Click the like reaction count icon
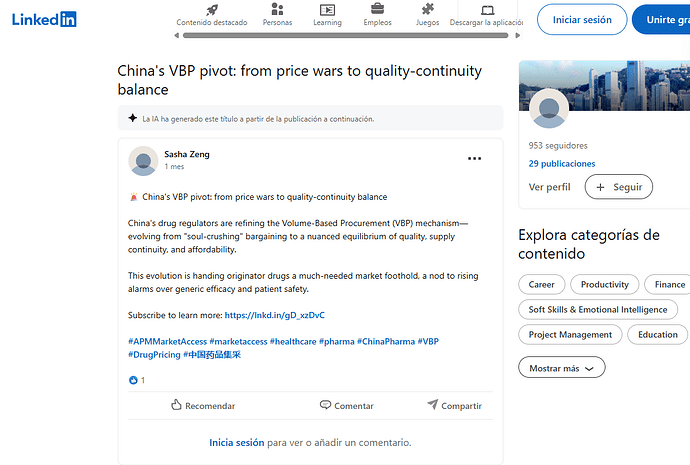 click(x=133, y=380)
